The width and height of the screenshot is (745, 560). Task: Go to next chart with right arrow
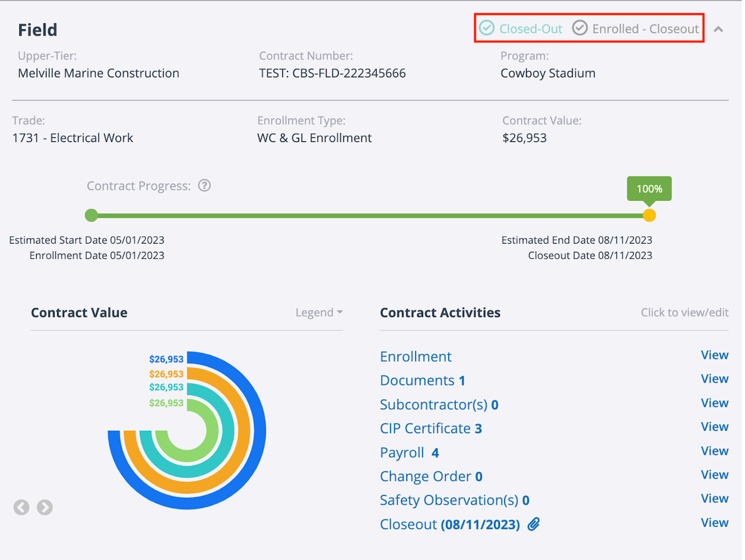coord(45,508)
